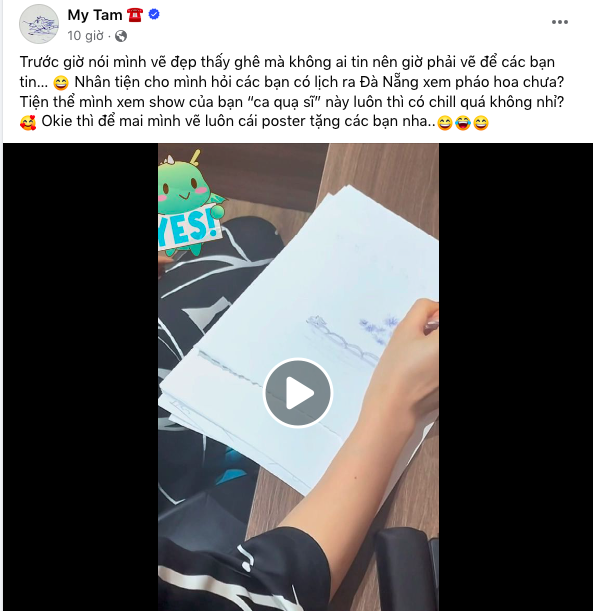Click the red telephone emoji beside name

point(134,15)
